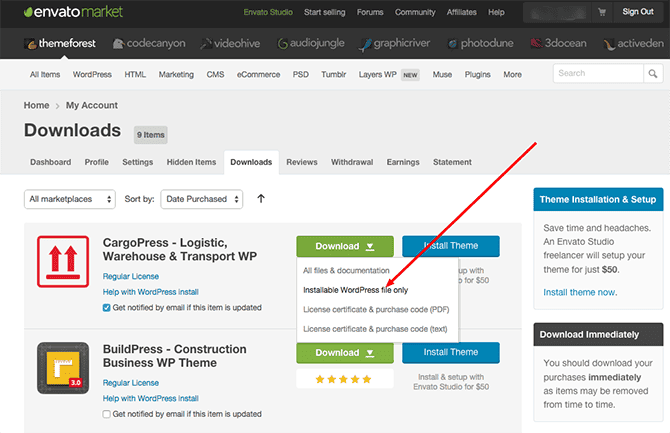Click Install Theme for CargoPress
This screenshot has height=433, width=670.
coord(451,246)
